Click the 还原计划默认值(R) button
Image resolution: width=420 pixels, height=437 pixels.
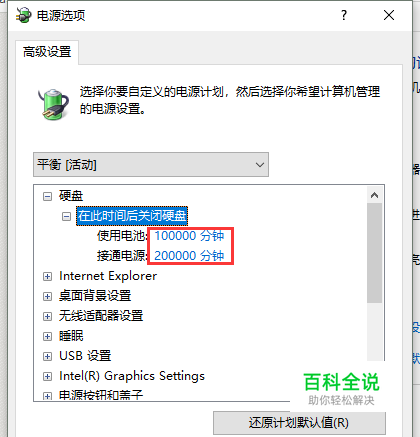tap(299, 423)
